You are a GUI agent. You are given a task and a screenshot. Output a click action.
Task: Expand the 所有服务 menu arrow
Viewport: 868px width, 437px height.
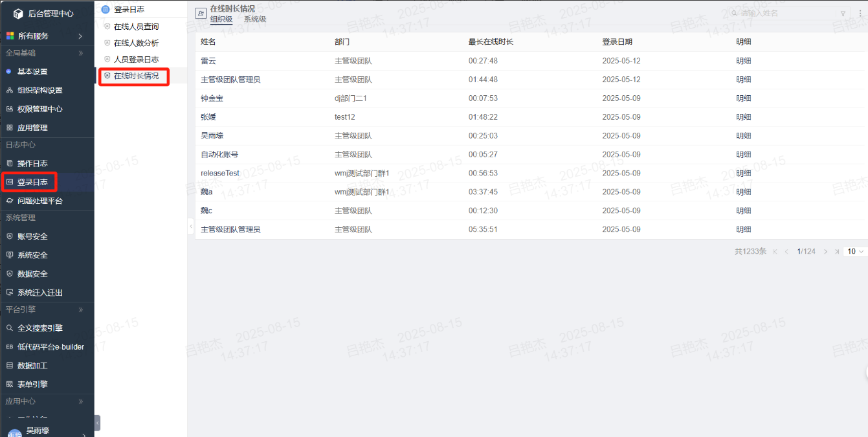click(80, 36)
